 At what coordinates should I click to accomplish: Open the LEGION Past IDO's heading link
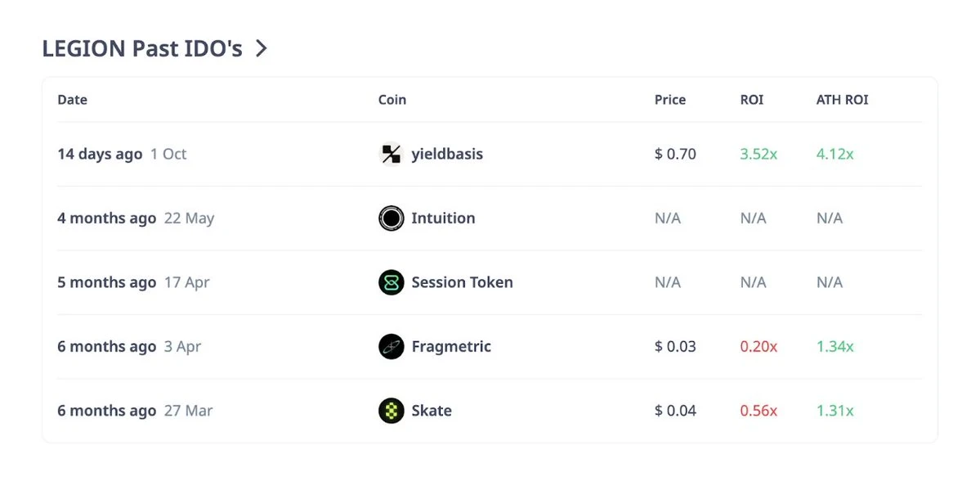[x=141, y=48]
